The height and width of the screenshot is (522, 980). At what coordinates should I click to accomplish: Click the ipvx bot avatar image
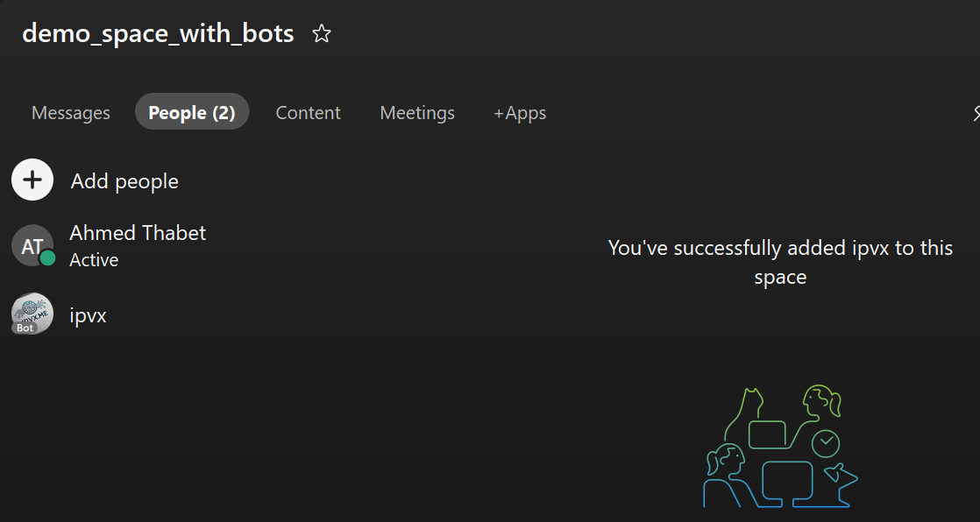click(32, 311)
